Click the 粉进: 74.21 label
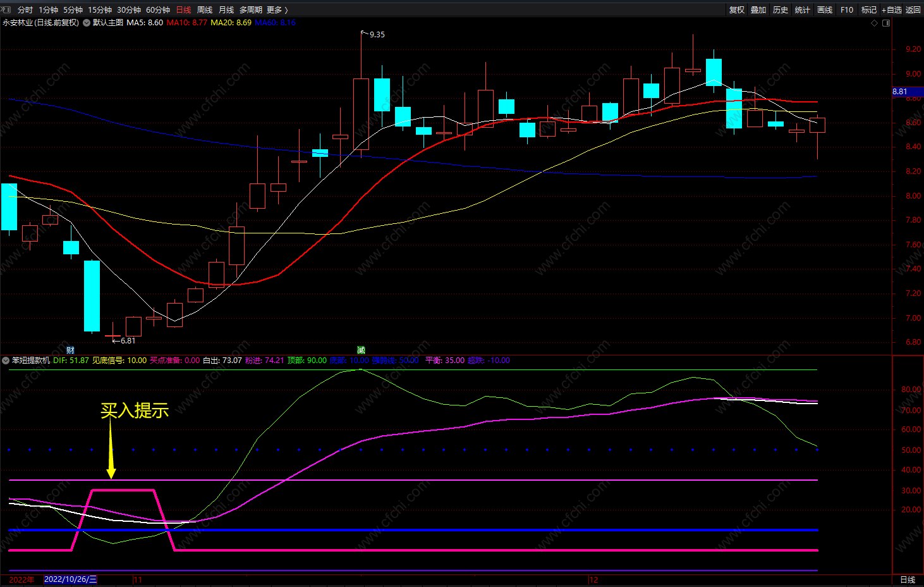Screen dimensions: 924x587 [265, 361]
